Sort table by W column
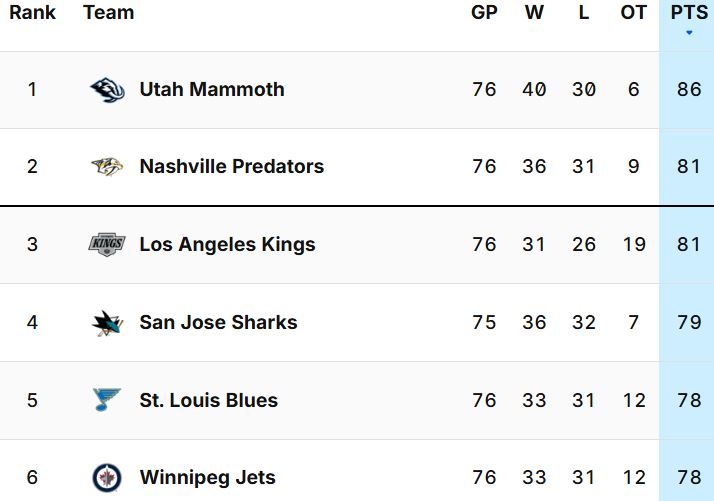Image resolution: width=714 pixels, height=501 pixels. (534, 13)
